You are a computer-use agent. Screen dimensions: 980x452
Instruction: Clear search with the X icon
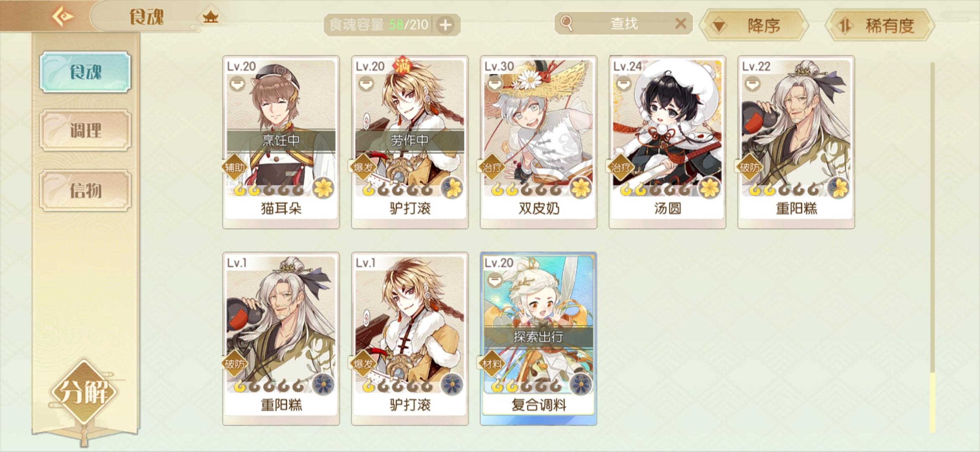click(x=681, y=23)
